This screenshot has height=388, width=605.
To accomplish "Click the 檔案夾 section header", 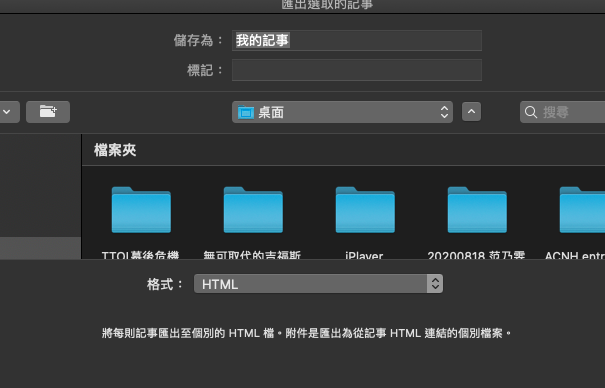I will (x=115, y=150).
